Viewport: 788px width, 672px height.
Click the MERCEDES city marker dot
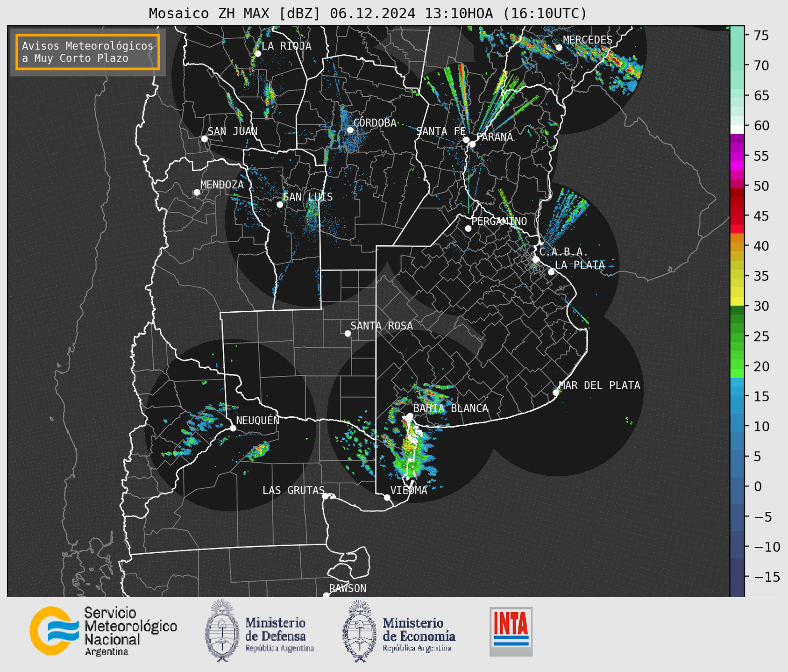559,48
